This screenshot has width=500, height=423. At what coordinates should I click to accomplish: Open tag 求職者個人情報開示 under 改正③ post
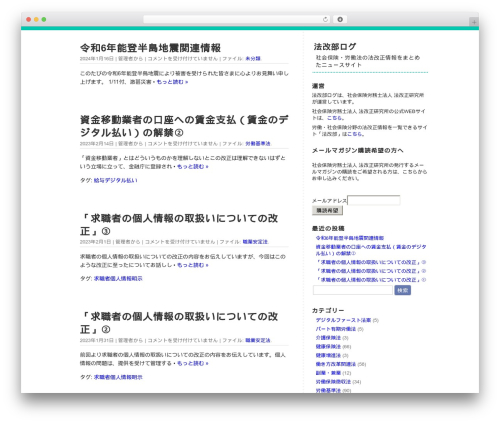pyautogui.click(x=118, y=279)
